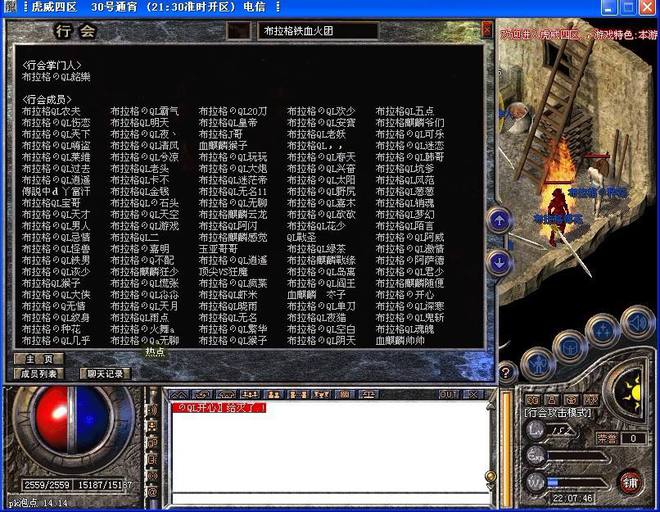Screen dimensions: 660x512
Task: Select member 布拉格QL农夫
Action: pos(51,111)
